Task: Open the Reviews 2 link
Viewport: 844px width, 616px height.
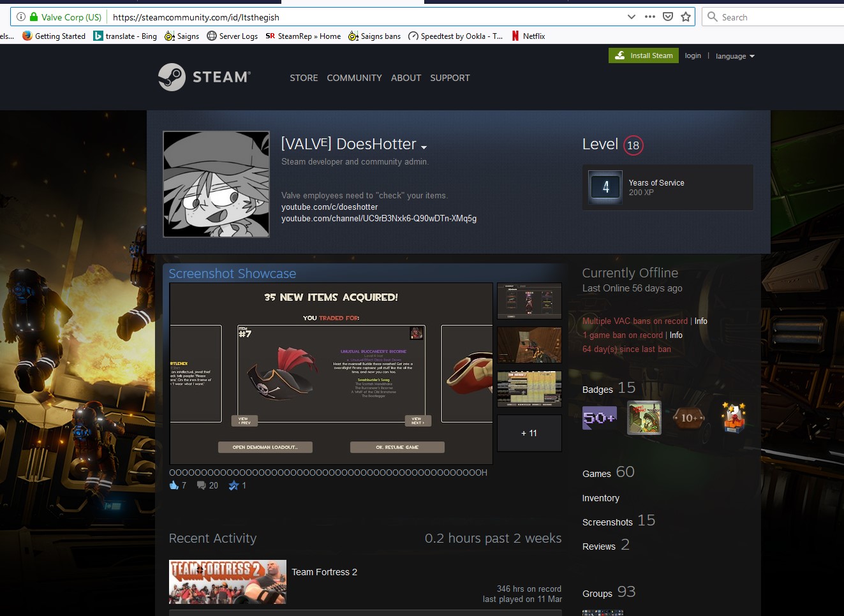Action: 605,545
